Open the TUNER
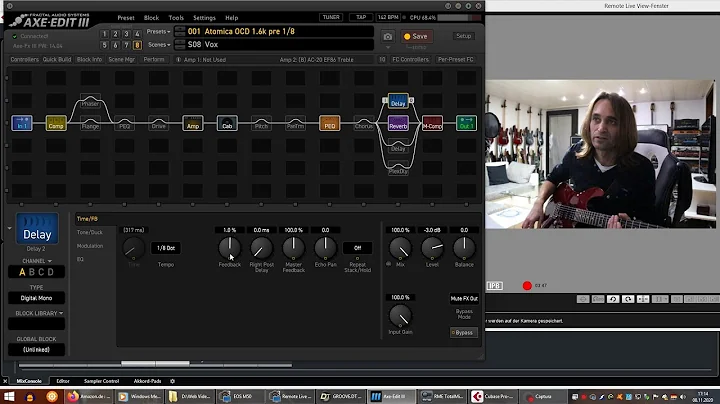 point(331,17)
